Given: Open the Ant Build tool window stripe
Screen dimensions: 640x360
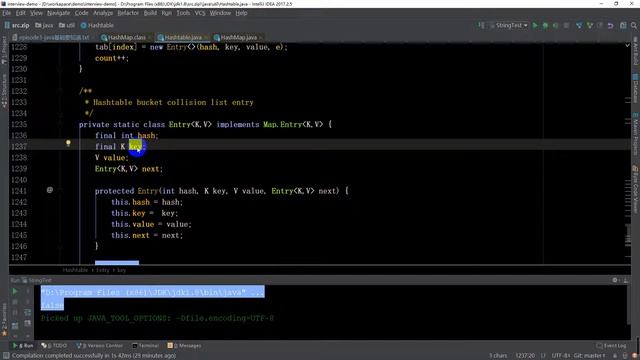Looking at the screenshot, I should pyautogui.click(x=636, y=51).
